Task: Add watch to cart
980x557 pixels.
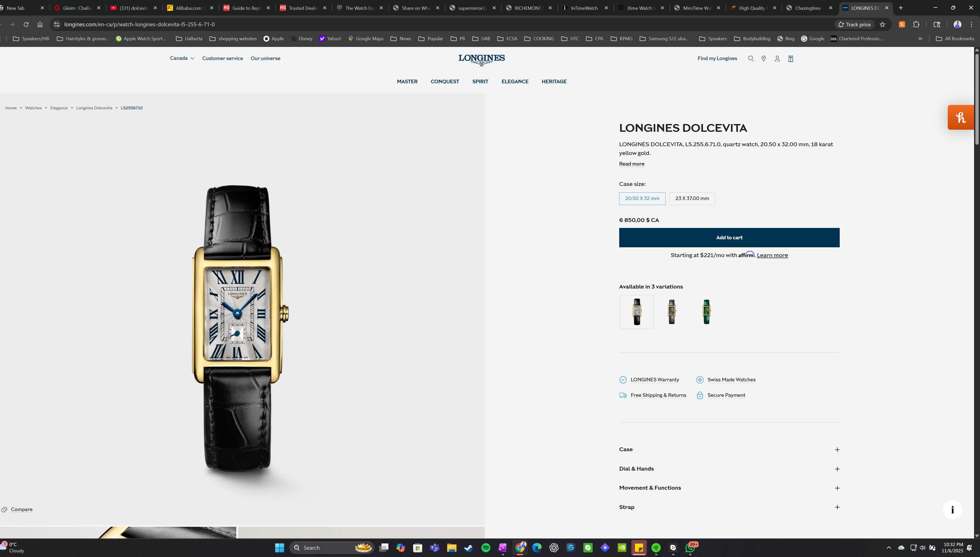Action: click(729, 237)
